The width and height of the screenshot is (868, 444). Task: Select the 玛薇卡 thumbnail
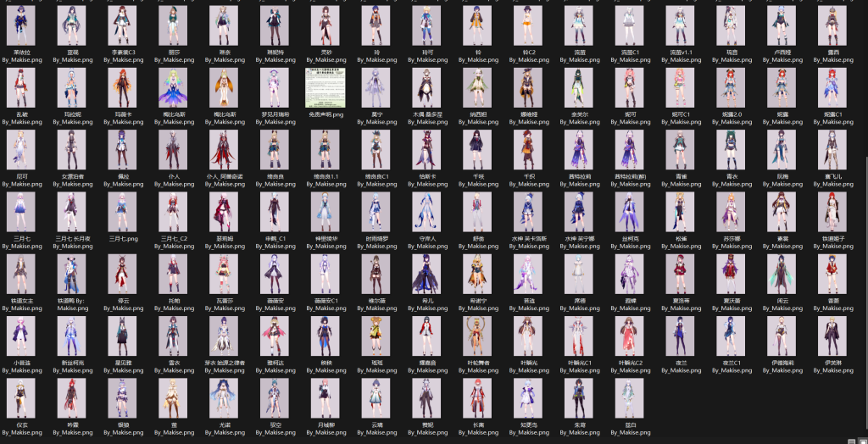point(122,87)
